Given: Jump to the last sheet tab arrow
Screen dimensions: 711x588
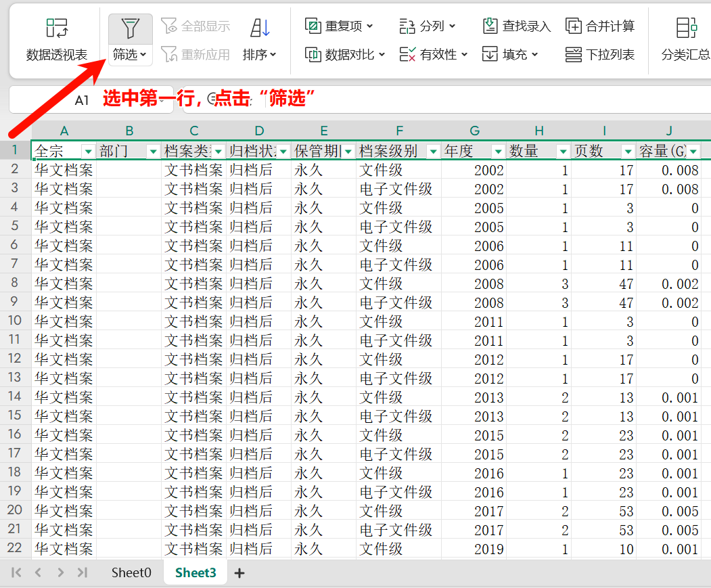Looking at the screenshot, I should click(x=83, y=572).
